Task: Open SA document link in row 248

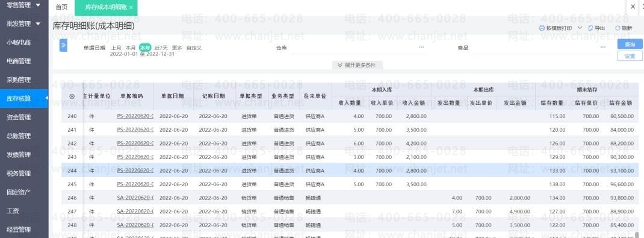Action: 135,225
